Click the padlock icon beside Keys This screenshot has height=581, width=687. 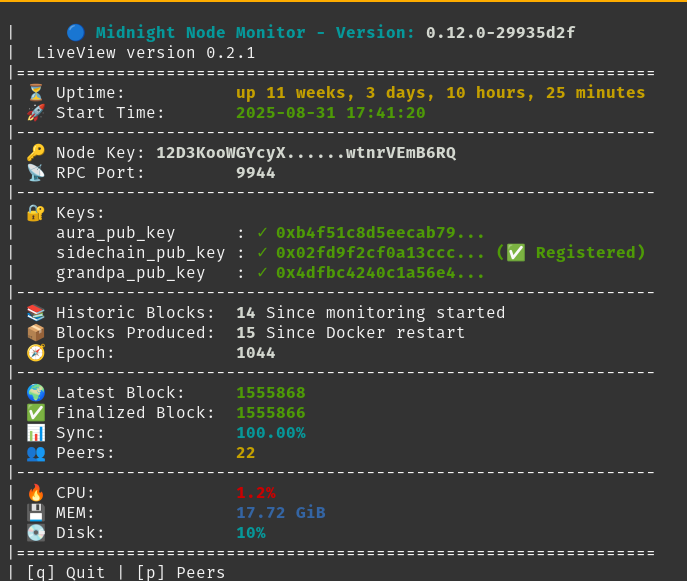point(36,213)
